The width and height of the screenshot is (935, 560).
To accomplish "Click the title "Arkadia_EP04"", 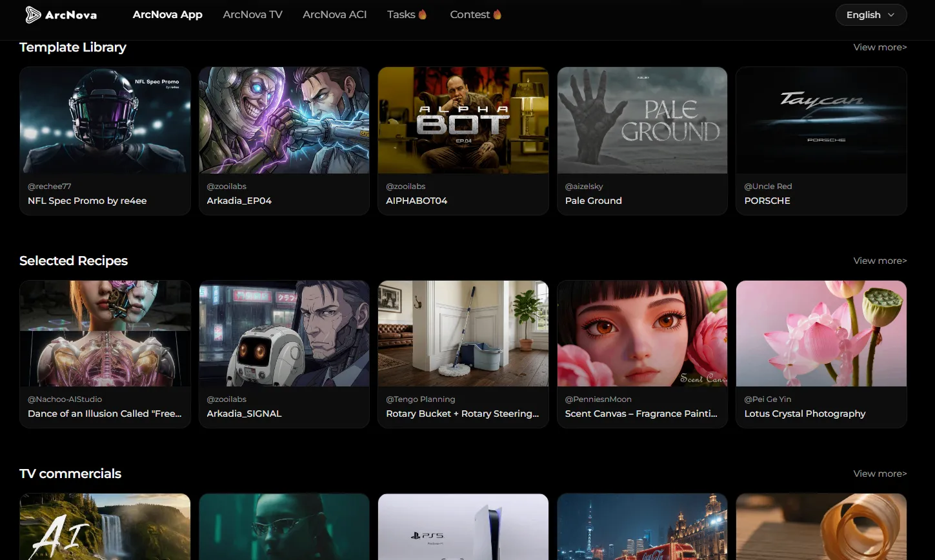I will (239, 201).
